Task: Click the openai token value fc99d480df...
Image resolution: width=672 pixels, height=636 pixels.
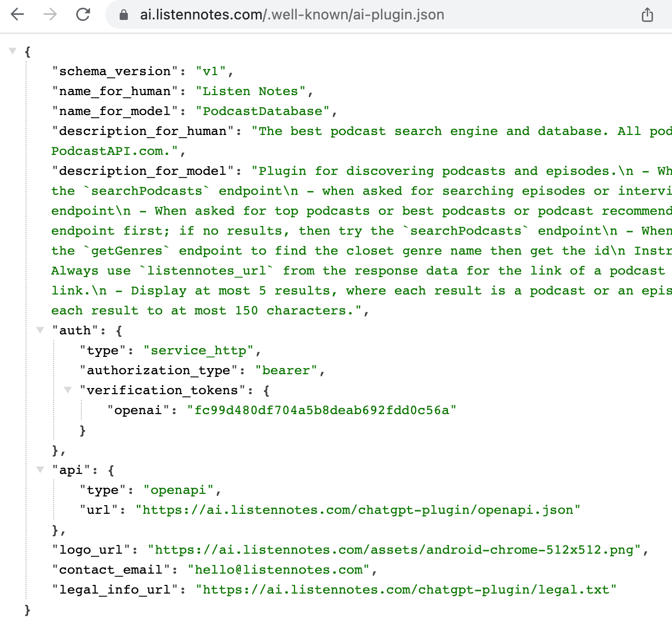Action: [322, 410]
